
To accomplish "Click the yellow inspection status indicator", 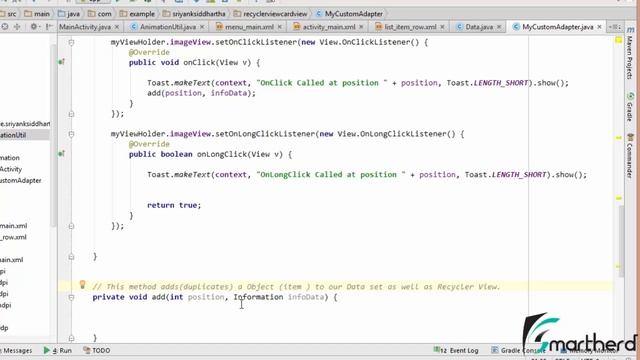I will pos(619,40).
